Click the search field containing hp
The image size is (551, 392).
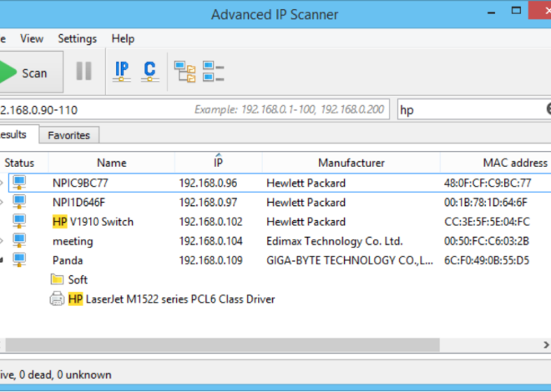[x=474, y=109]
